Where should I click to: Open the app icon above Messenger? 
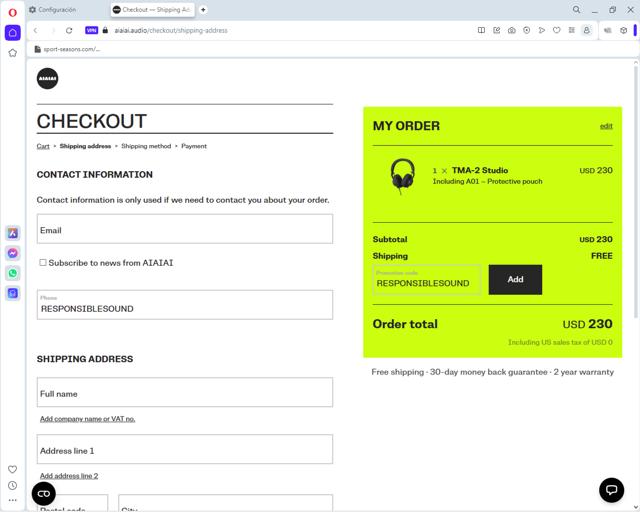pos(13,233)
